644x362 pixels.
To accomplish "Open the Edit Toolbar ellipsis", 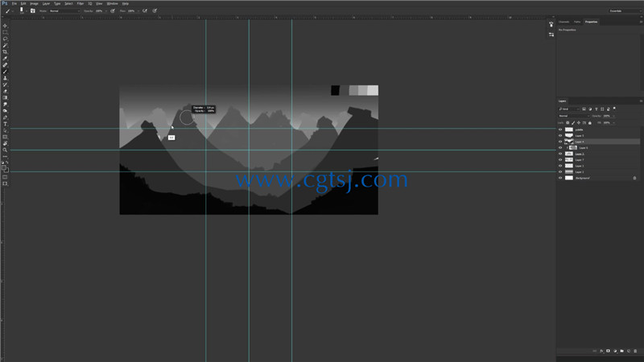I will coord(5,156).
